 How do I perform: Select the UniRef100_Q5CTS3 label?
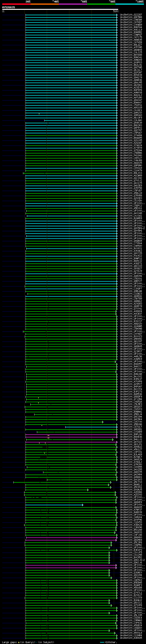pyautogui.click(x=131, y=482)
